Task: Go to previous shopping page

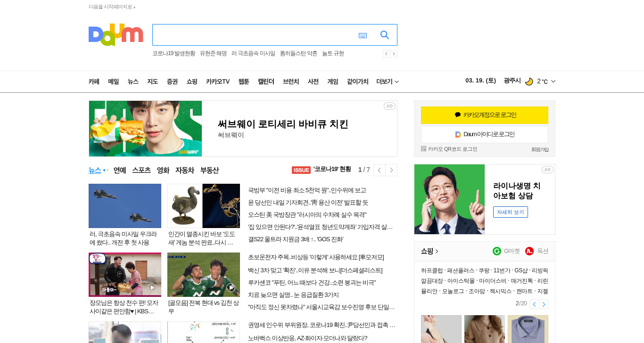Action: [x=534, y=304]
